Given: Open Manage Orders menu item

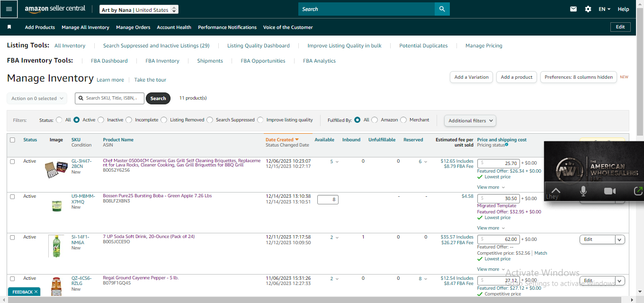Looking at the screenshot, I should click(x=133, y=28).
